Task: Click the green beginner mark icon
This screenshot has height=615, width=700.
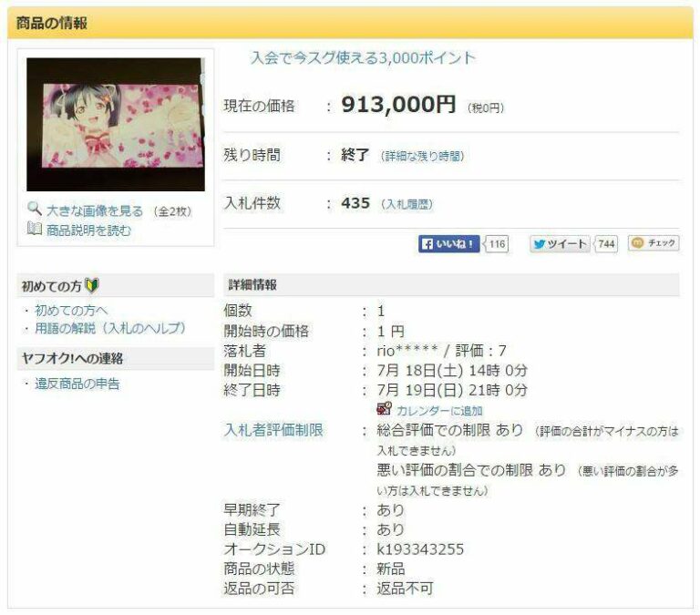Action: (x=92, y=285)
